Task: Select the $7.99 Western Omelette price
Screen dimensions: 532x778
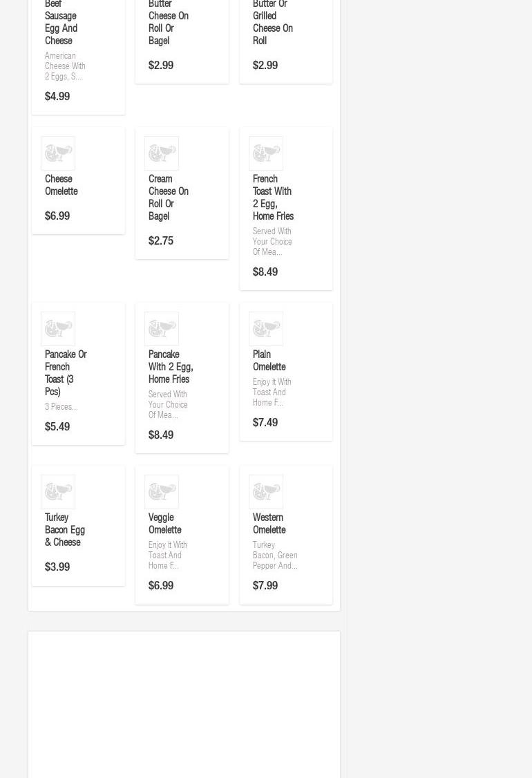Action: click(265, 586)
